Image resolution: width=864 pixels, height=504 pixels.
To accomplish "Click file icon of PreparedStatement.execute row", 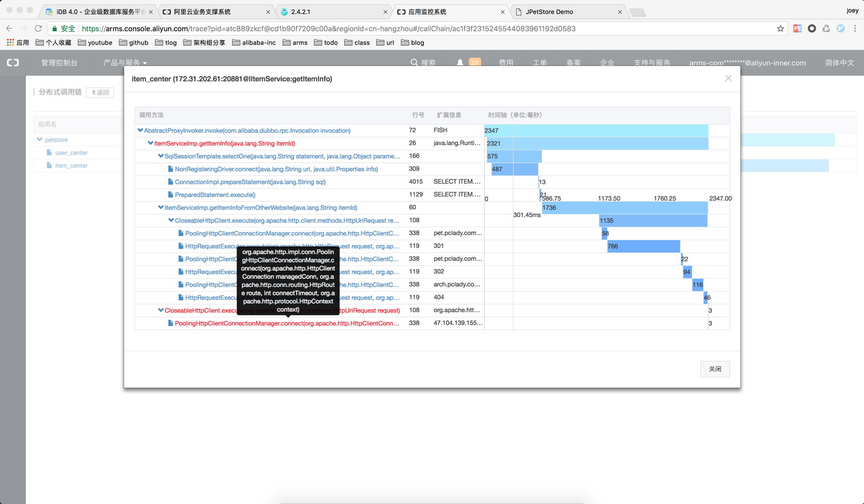I will (x=170, y=195).
